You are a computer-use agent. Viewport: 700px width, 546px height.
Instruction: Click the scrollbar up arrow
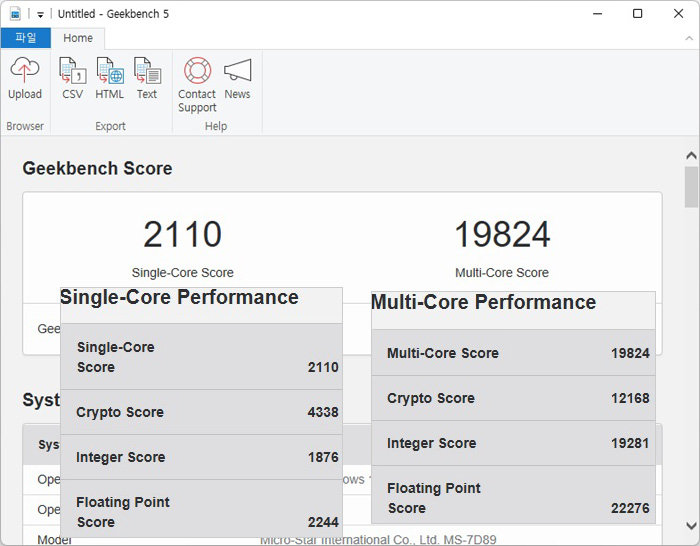point(691,155)
